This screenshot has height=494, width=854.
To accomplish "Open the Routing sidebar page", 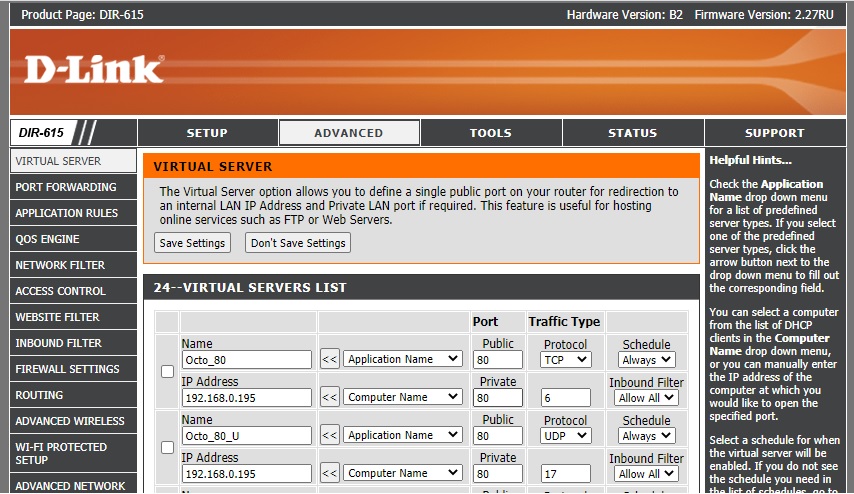I will point(73,395).
